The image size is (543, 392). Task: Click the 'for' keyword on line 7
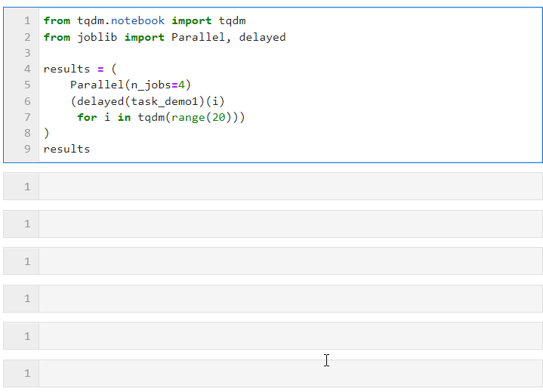tap(87, 117)
